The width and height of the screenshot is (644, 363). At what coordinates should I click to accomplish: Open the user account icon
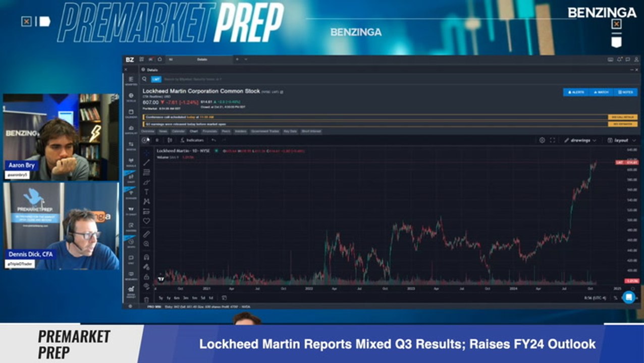click(636, 59)
